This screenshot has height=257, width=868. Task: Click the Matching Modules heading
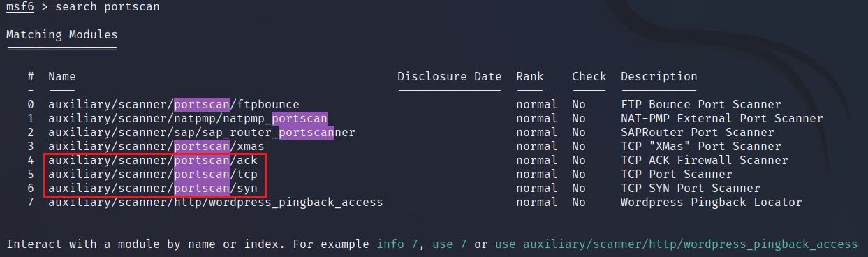point(62,34)
